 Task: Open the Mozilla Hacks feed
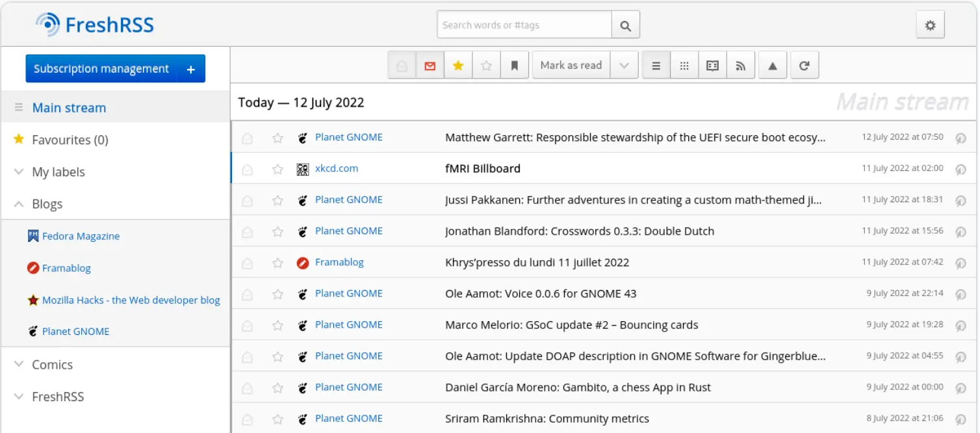point(131,300)
